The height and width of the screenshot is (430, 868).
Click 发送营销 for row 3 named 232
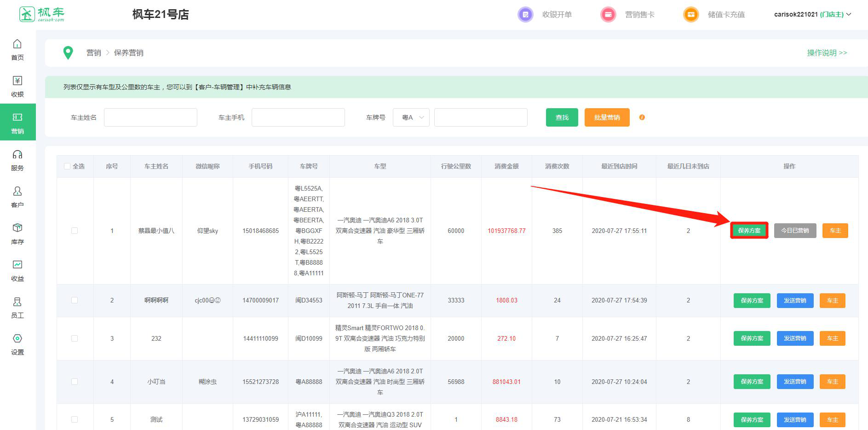795,338
